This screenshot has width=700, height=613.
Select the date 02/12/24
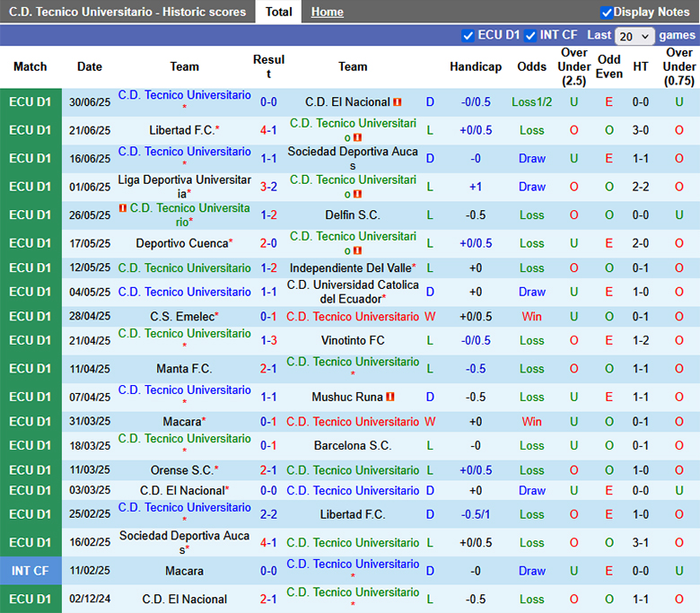click(90, 600)
